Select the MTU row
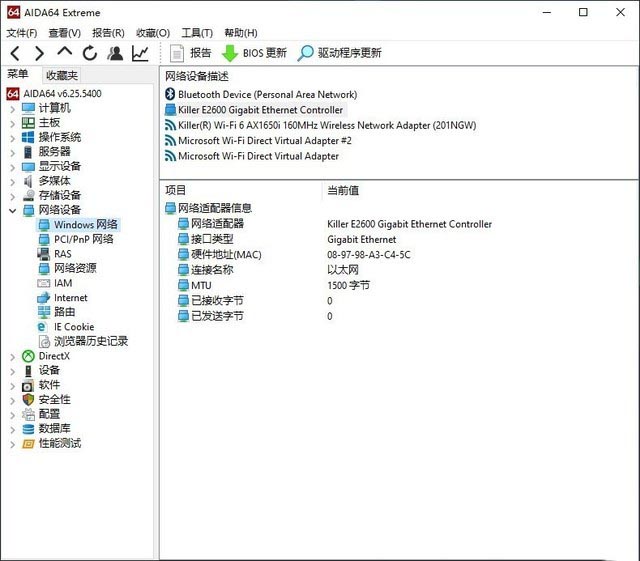The height and width of the screenshot is (561, 640). (x=195, y=285)
